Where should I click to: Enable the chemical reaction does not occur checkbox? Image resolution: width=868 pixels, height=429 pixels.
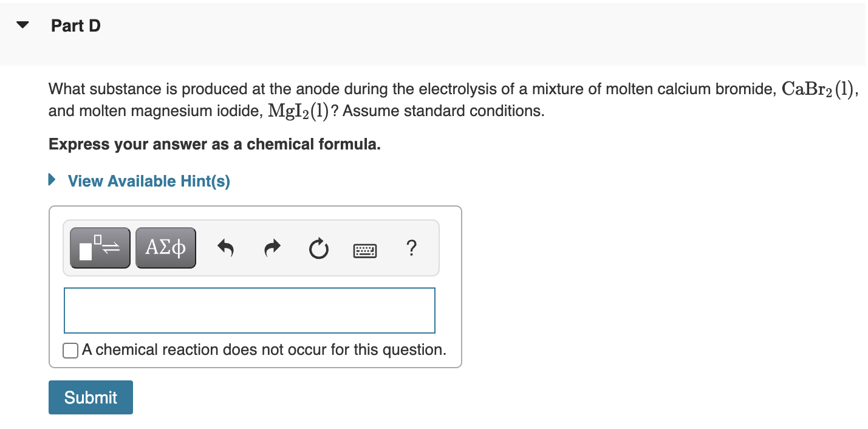[x=70, y=350]
